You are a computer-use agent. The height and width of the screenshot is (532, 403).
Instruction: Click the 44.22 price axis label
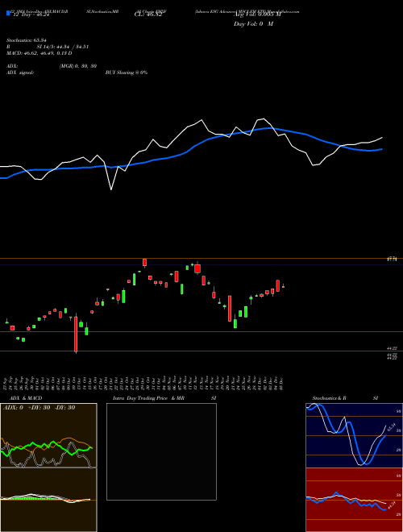392,348
